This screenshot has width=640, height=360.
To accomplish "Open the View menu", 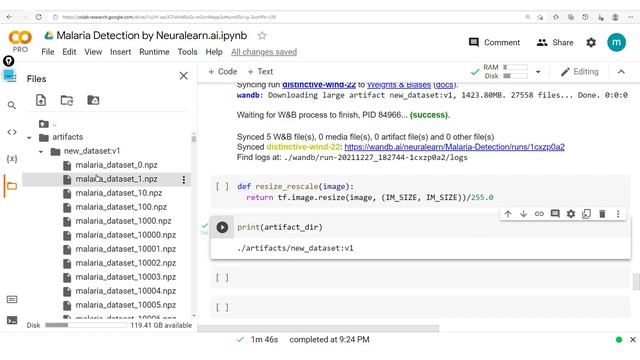I will coord(93,52).
